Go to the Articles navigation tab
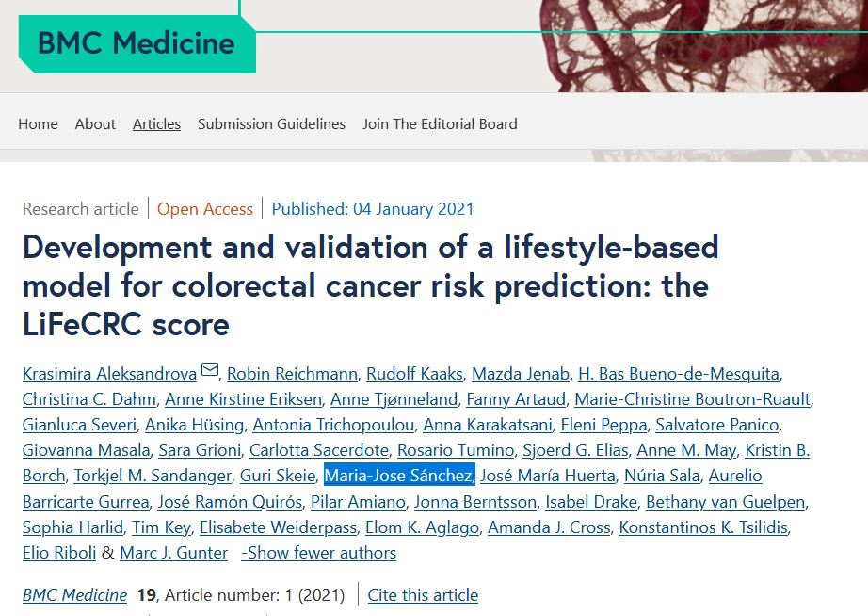Image resolution: width=868 pixels, height=616 pixels. [x=156, y=123]
